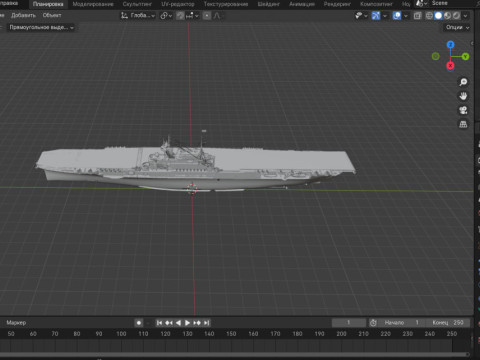Screen dimensions: 480x360
Task: Click the Начало start frame field
Action: pos(402,323)
